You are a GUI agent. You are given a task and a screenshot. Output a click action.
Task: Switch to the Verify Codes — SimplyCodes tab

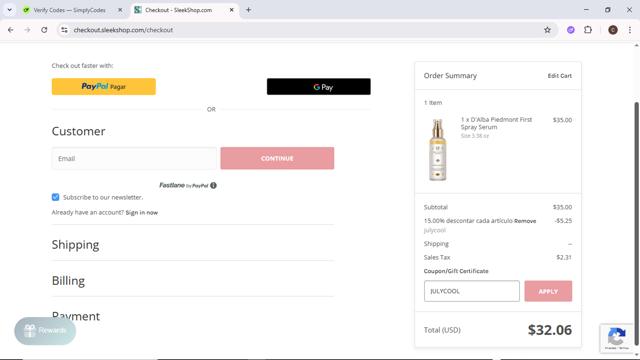pos(69,10)
